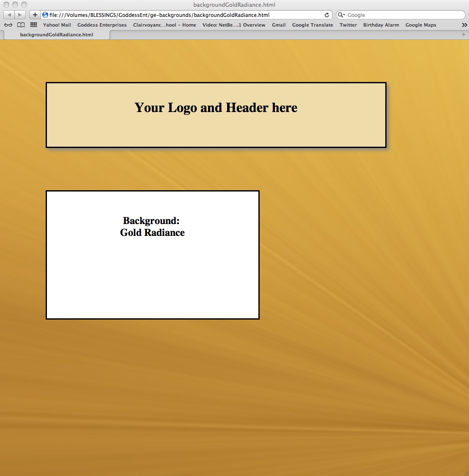The width and height of the screenshot is (469, 476).
Task: Add bookmark with the plus button
Action: pyautogui.click(x=35, y=15)
